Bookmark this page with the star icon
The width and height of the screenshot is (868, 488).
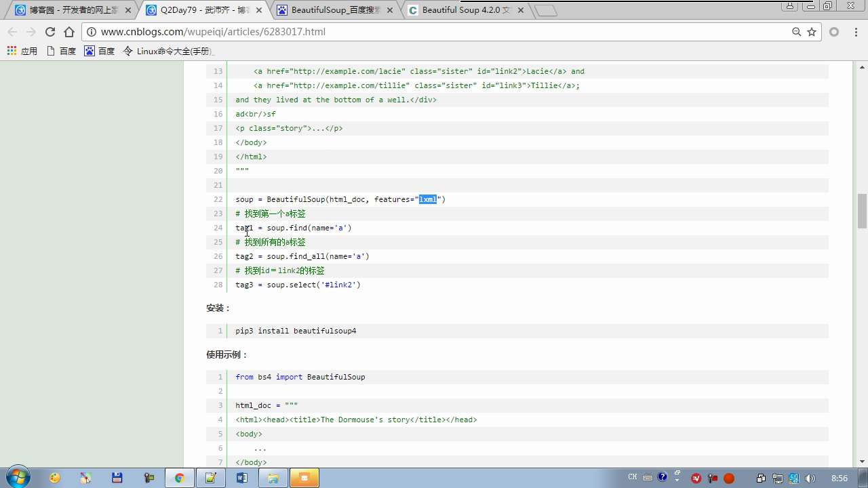(812, 32)
